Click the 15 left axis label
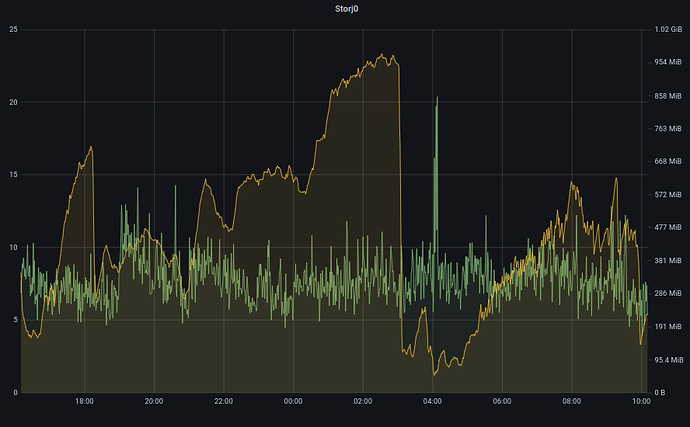The width and height of the screenshot is (690, 427). (x=12, y=175)
